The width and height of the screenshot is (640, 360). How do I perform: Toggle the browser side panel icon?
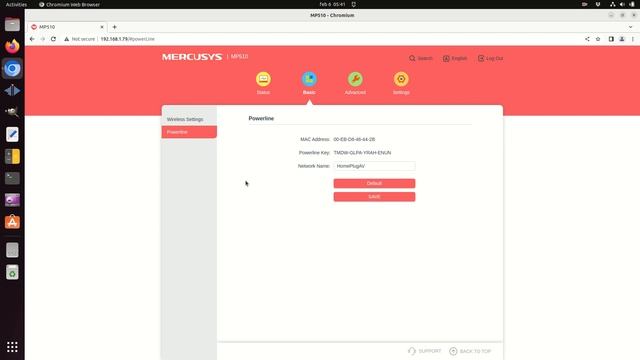[611, 39]
